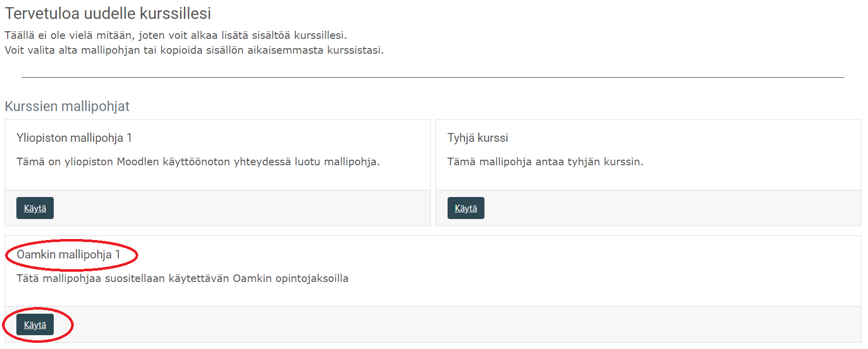Click the gray footer bar of the Tyhjä kurssi card
This screenshot has width=868, height=349.
(x=648, y=208)
